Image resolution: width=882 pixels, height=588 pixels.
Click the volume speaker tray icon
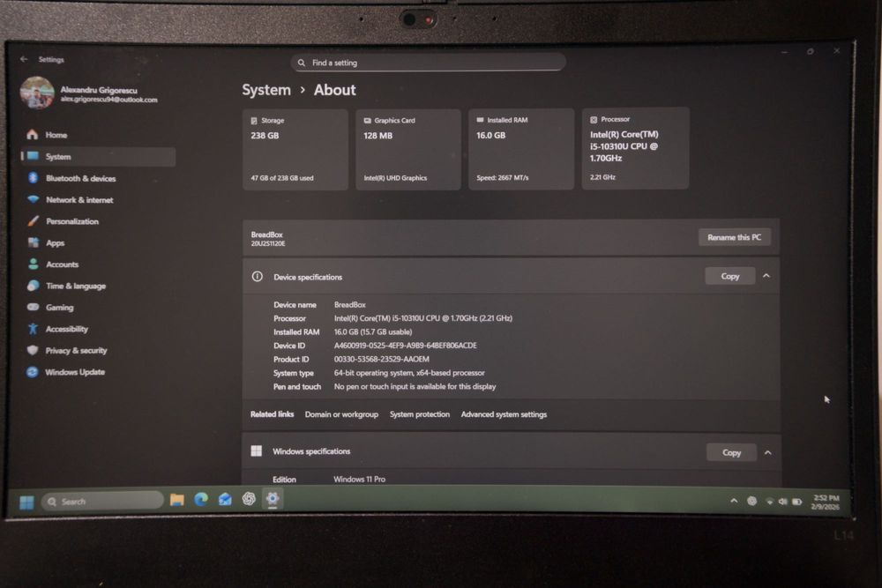pos(782,502)
